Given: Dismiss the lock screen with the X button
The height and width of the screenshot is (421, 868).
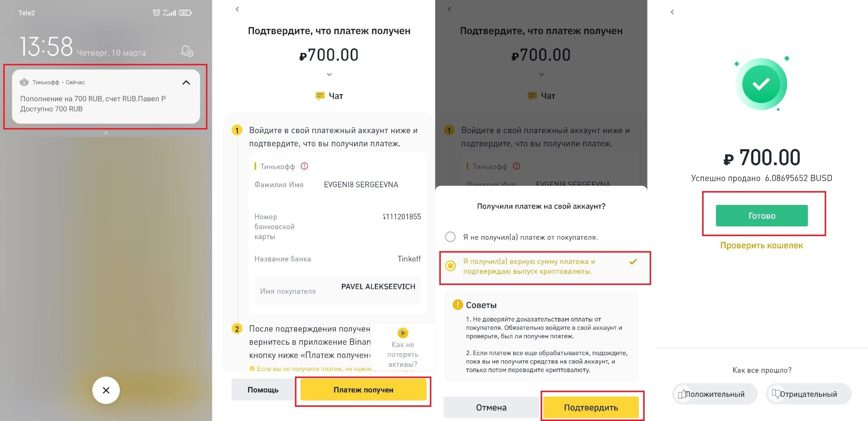Looking at the screenshot, I should coord(106,390).
